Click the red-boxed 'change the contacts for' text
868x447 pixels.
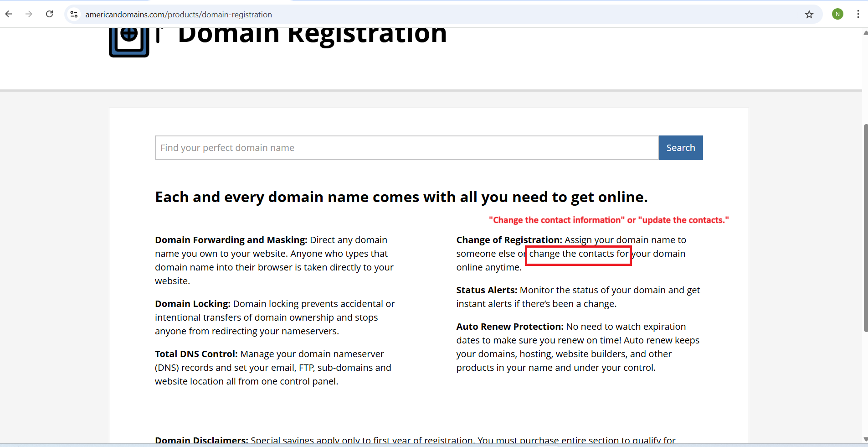[x=578, y=254]
